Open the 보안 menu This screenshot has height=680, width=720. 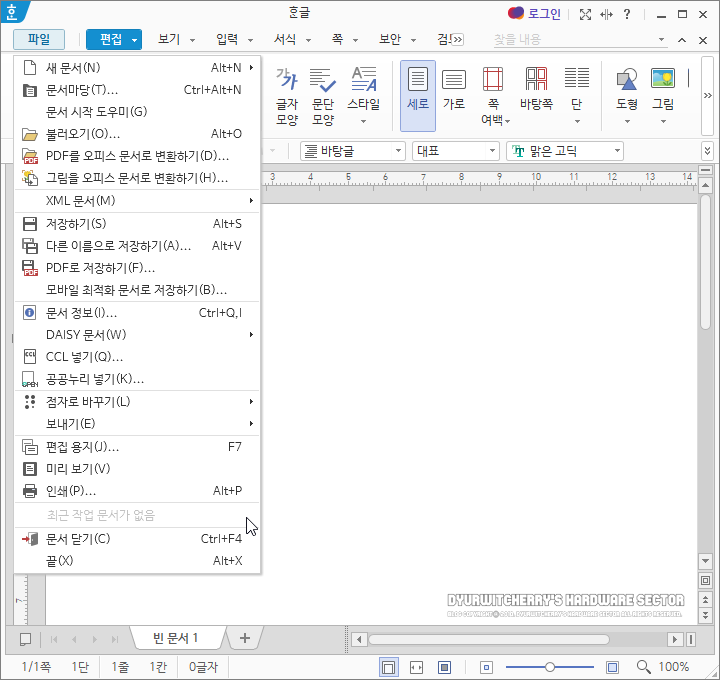(x=397, y=39)
